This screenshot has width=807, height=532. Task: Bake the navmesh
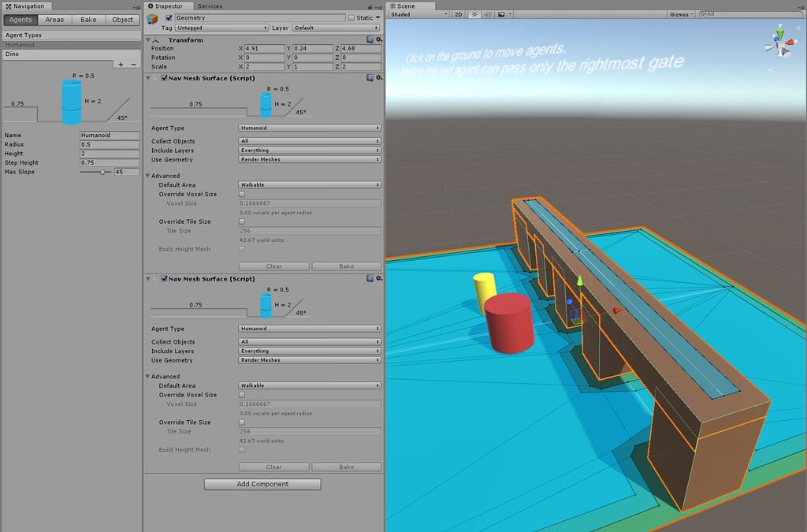[347, 266]
